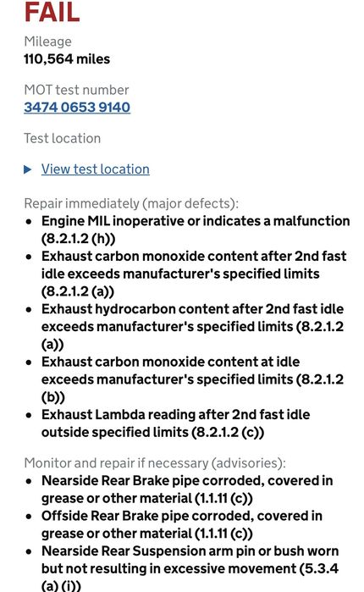Screen dimensions: 364x592
Task: Select Nearside Rear Suspension arm advisory
Action: [190, 567]
